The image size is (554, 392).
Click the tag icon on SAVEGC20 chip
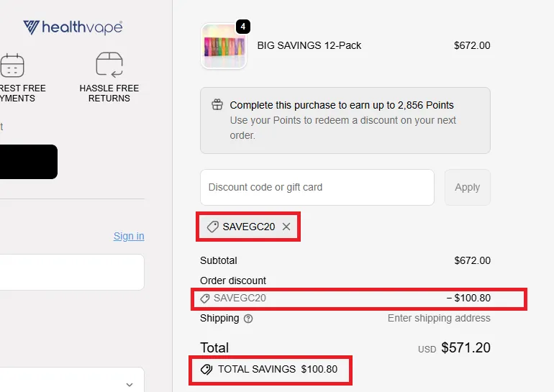tap(212, 227)
